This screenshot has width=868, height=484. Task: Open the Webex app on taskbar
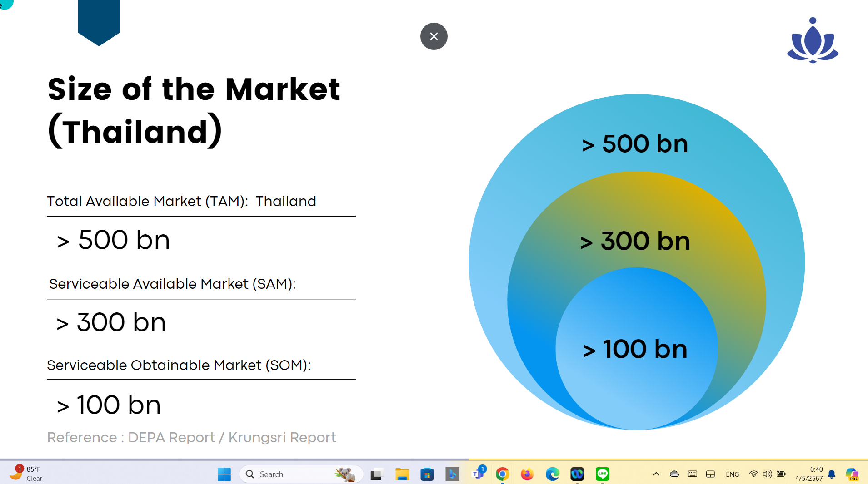click(577, 474)
